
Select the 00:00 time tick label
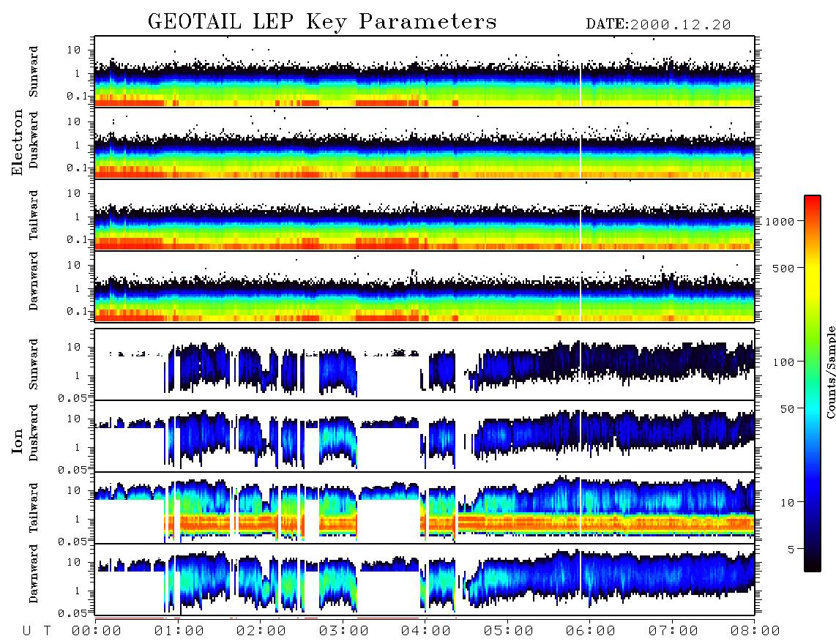(x=97, y=632)
